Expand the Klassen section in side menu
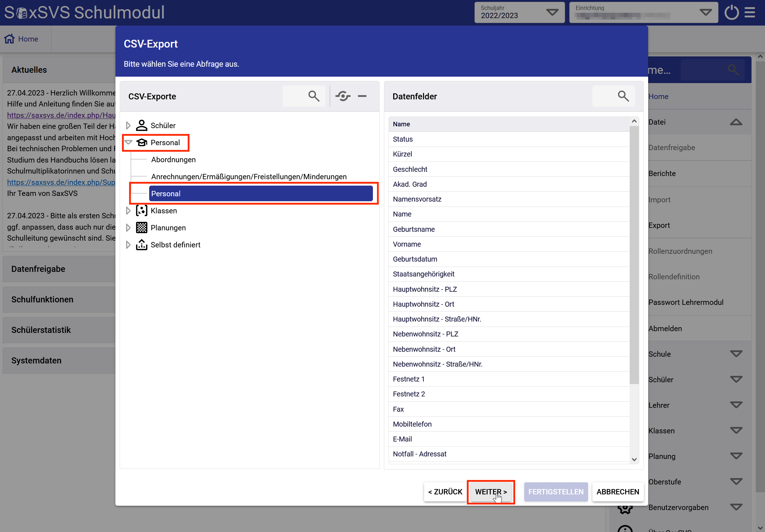This screenshot has height=532, width=765. coord(736,430)
